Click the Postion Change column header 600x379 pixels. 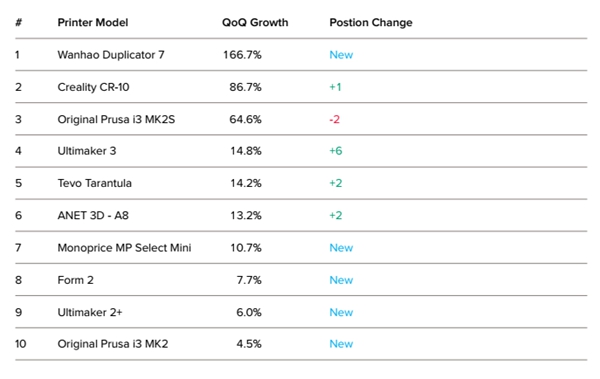[371, 23]
